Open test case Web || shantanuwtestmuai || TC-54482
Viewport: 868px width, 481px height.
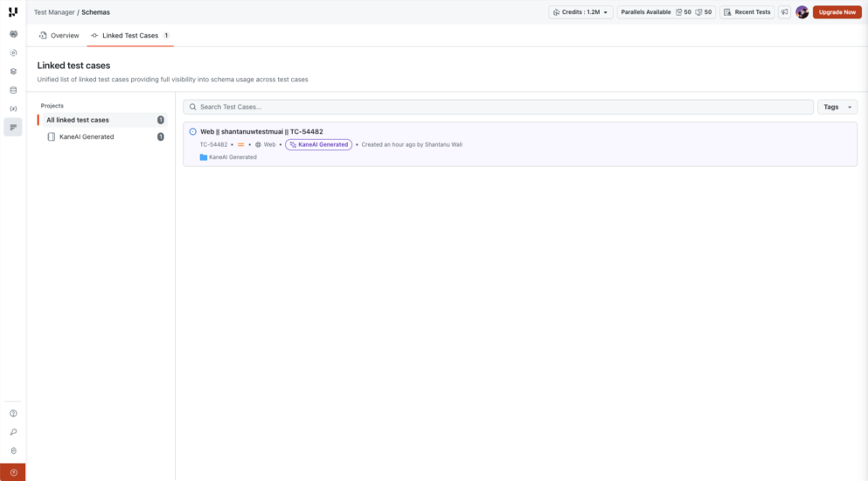(x=261, y=132)
